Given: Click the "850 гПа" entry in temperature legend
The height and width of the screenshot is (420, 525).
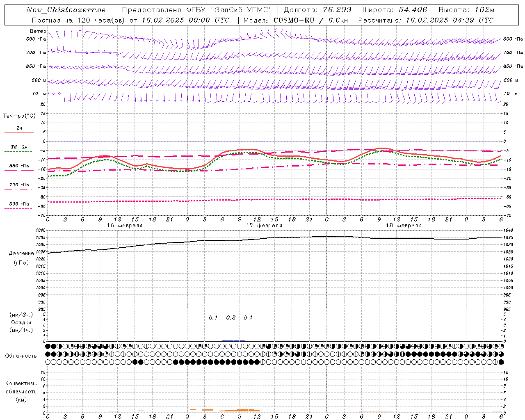Looking at the screenshot, I should [x=19, y=166].
